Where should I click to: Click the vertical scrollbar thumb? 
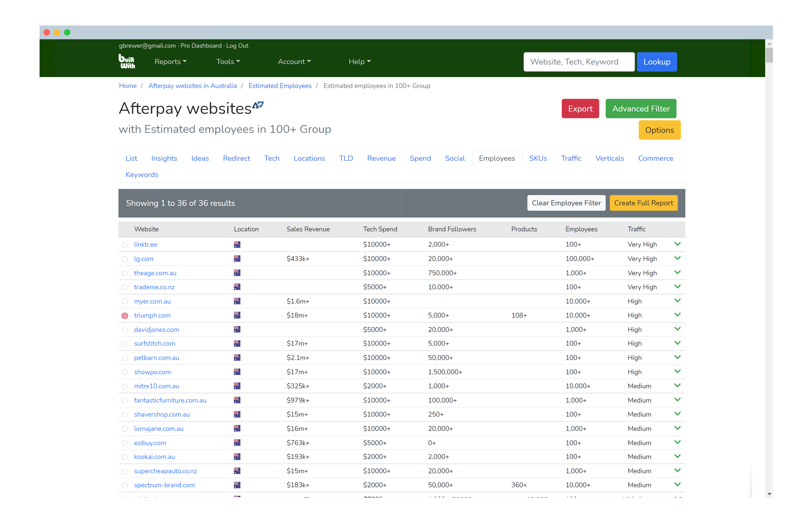click(x=769, y=55)
